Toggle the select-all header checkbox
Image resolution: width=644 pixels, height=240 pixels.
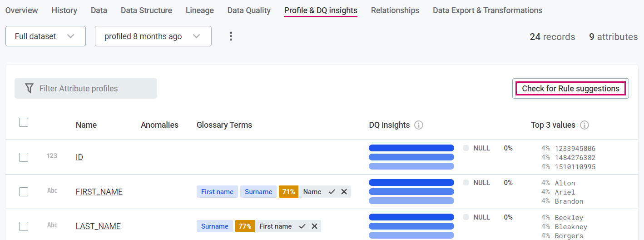point(24,122)
